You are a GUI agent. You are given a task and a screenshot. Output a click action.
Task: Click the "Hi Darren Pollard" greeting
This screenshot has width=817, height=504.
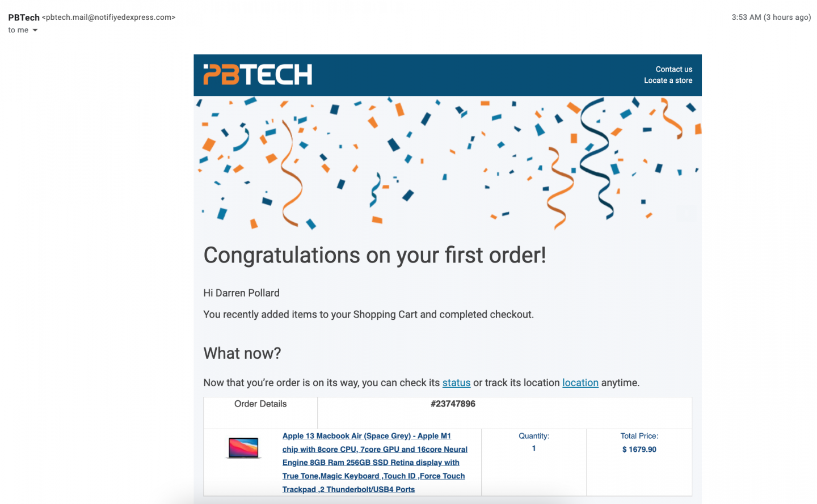pyautogui.click(x=241, y=293)
